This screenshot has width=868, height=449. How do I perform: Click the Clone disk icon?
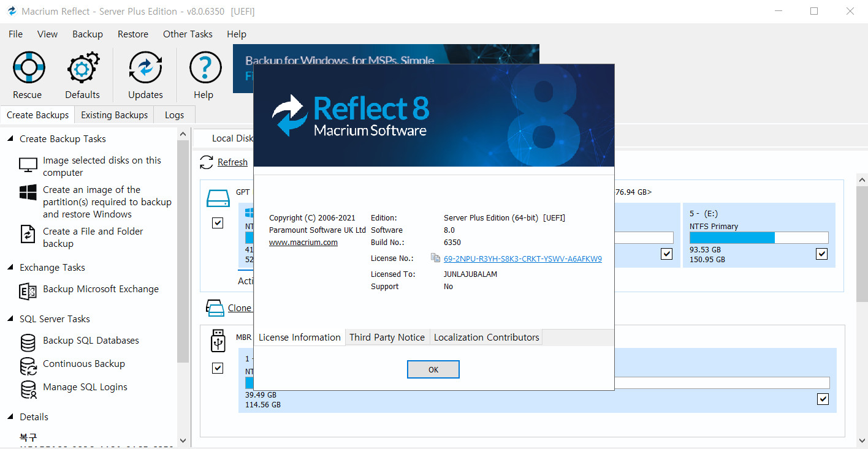coord(215,308)
